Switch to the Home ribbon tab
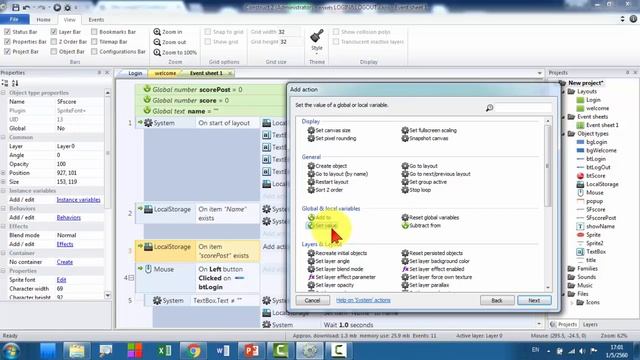This screenshot has width=640, height=360. [44, 20]
